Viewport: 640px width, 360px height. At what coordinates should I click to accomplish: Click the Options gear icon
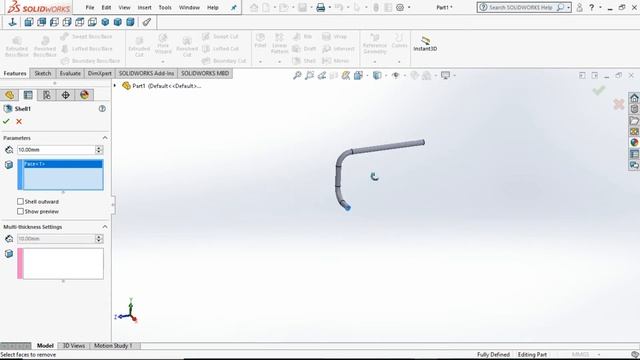click(400, 7)
